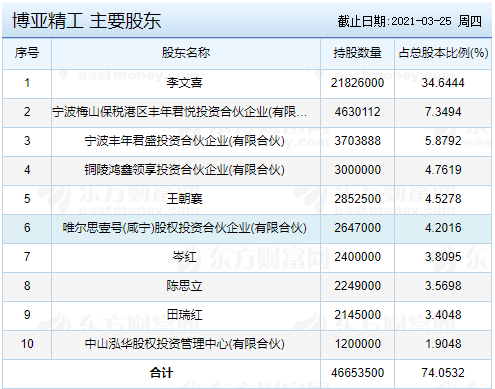Click the percentage 3.4048

point(443,315)
